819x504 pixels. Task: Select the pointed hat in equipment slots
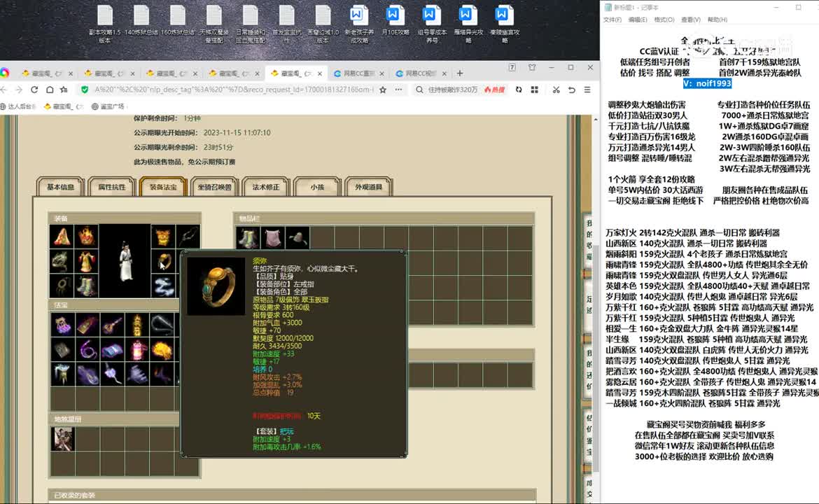[62, 237]
